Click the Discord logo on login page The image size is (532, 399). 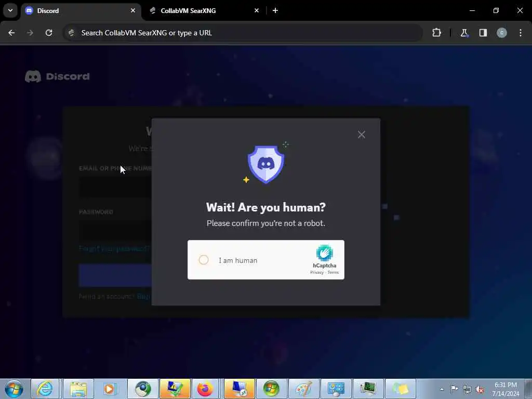coord(57,76)
